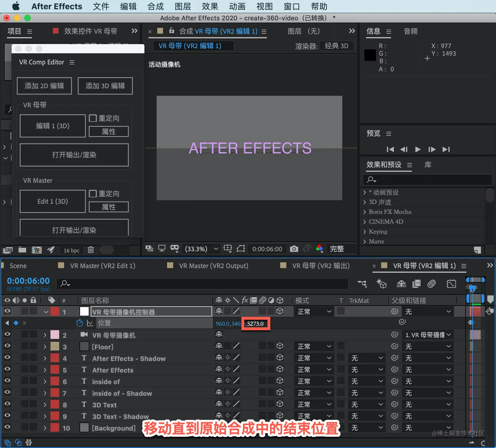
Task: Step to the previous frame in preview panel
Action: [404, 149]
